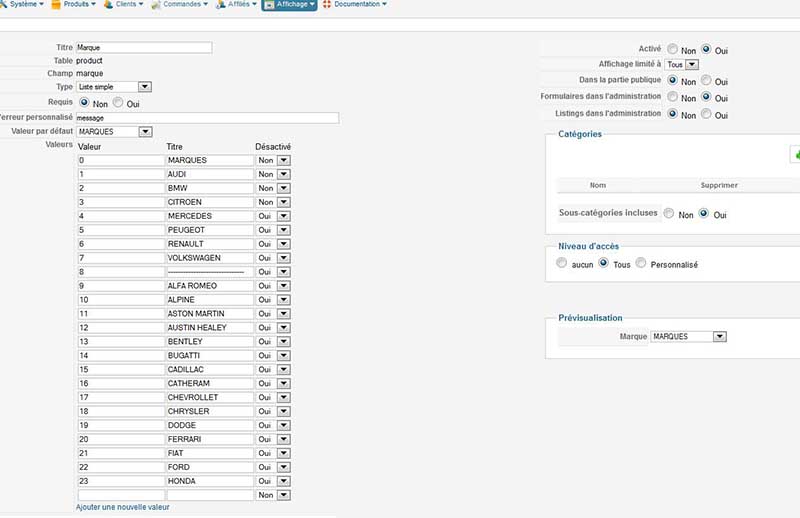Set Activé to Non
800x518 pixels.
[672, 49]
